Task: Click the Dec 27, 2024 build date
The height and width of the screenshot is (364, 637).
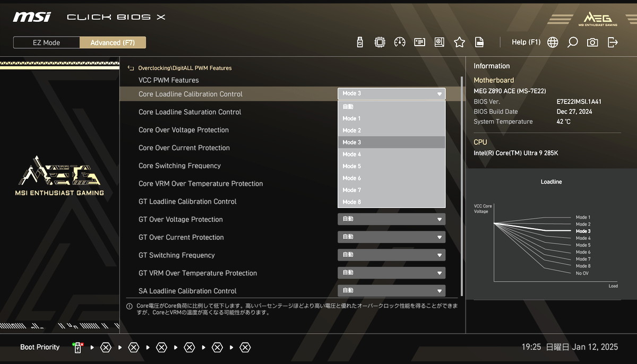Action: coord(574,111)
